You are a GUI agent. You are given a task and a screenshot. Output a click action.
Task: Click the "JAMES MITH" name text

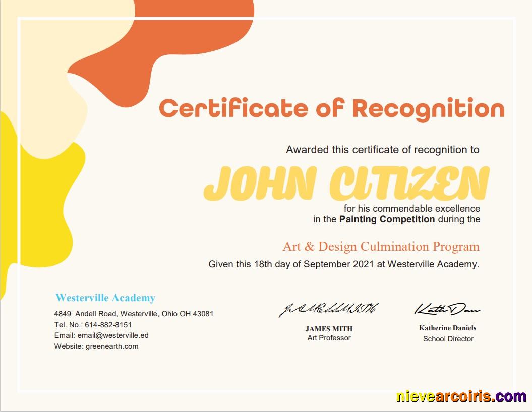pos(328,328)
